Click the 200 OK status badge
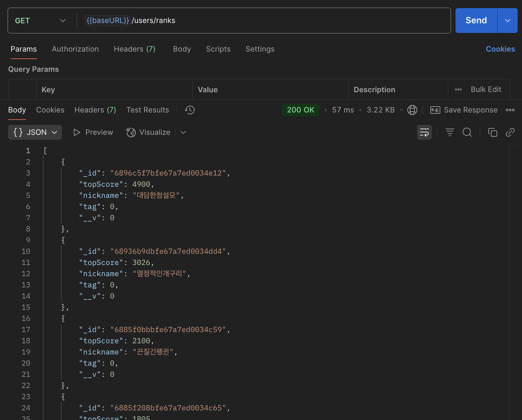The image size is (522, 420). coord(300,110)
